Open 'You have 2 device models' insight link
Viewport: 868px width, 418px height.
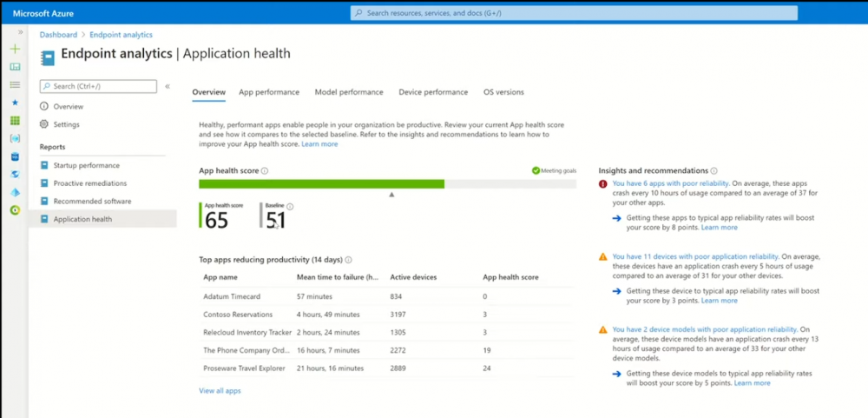point(705,329)
